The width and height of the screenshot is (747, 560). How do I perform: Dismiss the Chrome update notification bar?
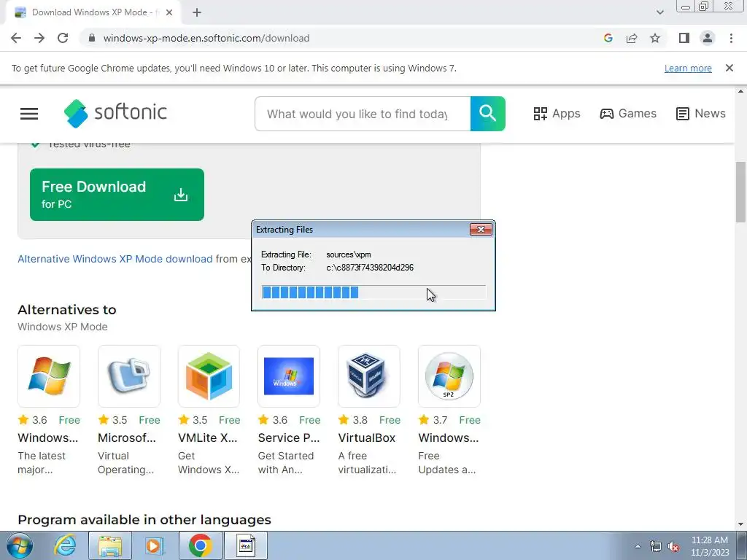(729, 68)
